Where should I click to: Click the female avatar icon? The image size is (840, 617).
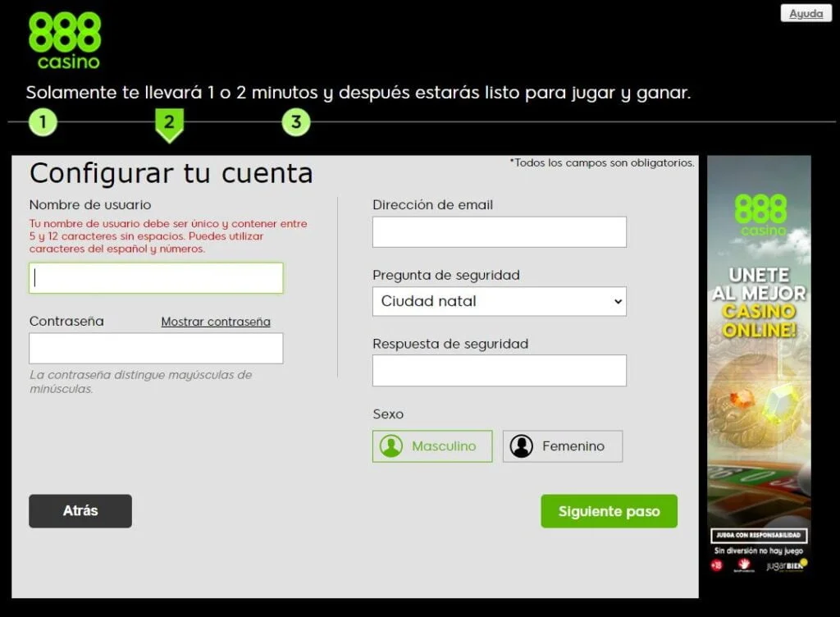tap(521, 446)
